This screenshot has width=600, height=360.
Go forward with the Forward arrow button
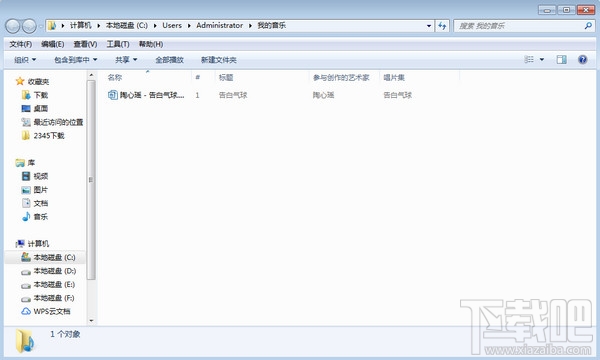[29, 26]
